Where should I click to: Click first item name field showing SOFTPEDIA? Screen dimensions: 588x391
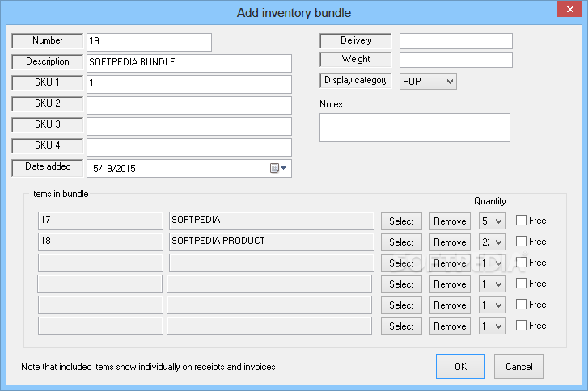[x=272, y=221]
